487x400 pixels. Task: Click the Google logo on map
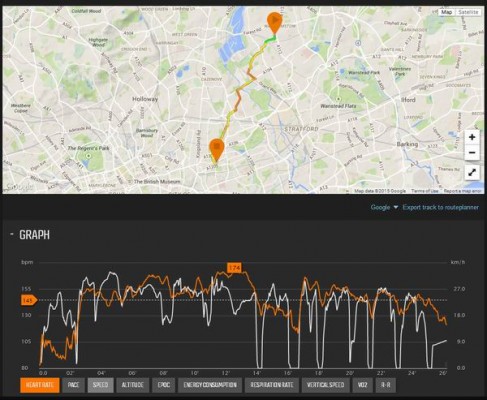20,187
